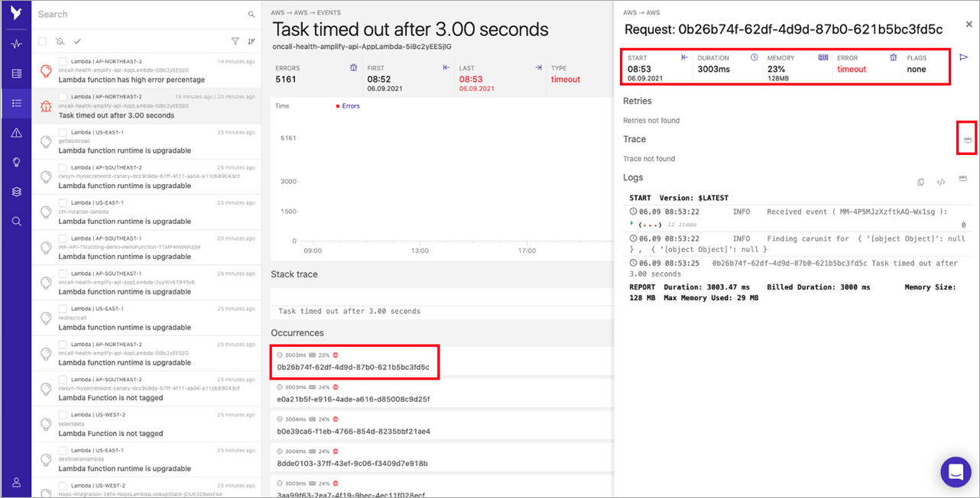Select the events list icon in sidebar
980x498 pixels.
pyautogui.click(x=15, y=103)
